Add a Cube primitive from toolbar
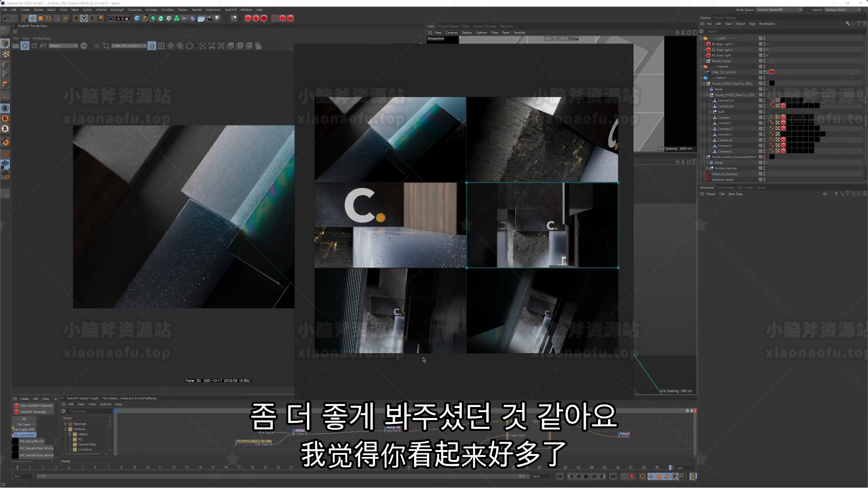Screen dimensions: 868x488 tap(137, 18)
